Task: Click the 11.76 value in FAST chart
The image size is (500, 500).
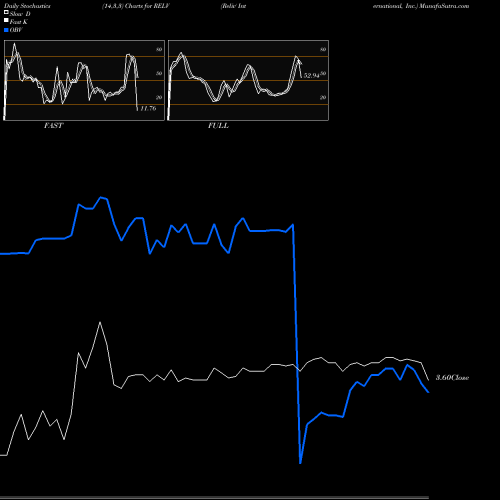Action: [148, 108]
